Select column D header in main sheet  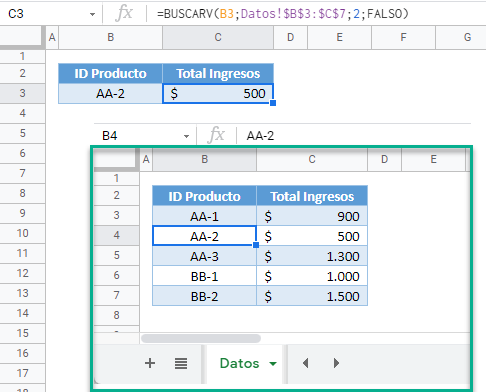pyautogui.click(x=290, y=37)
